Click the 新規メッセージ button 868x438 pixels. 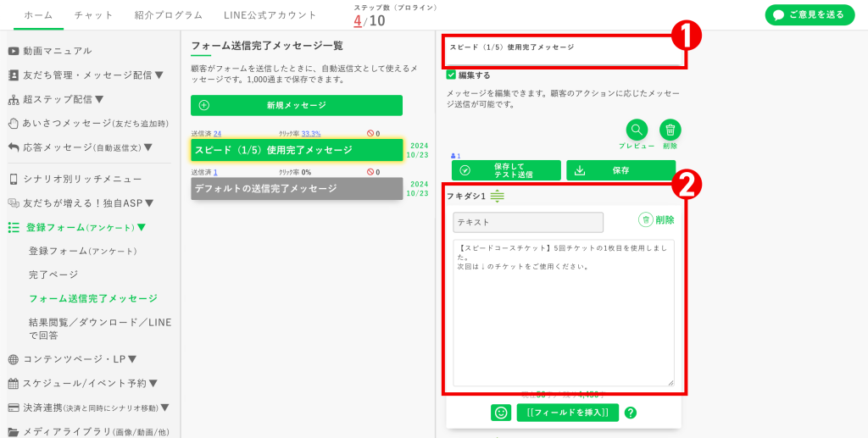297,106
